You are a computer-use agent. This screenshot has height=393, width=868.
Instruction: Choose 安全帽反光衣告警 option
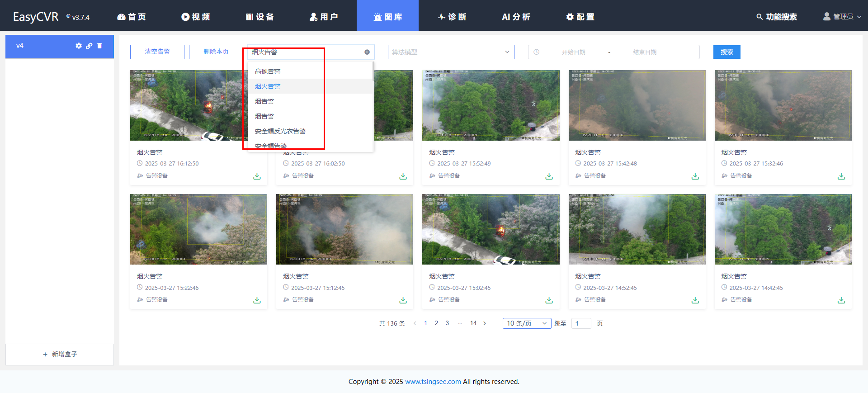tap(280, 131)
